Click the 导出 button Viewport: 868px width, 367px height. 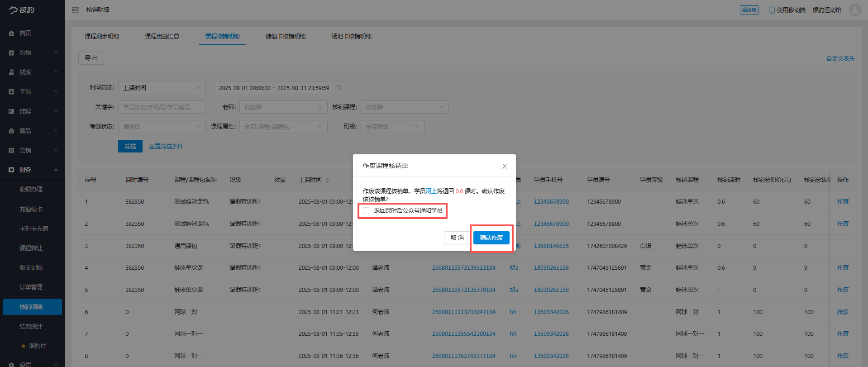(x=91, y=58)
